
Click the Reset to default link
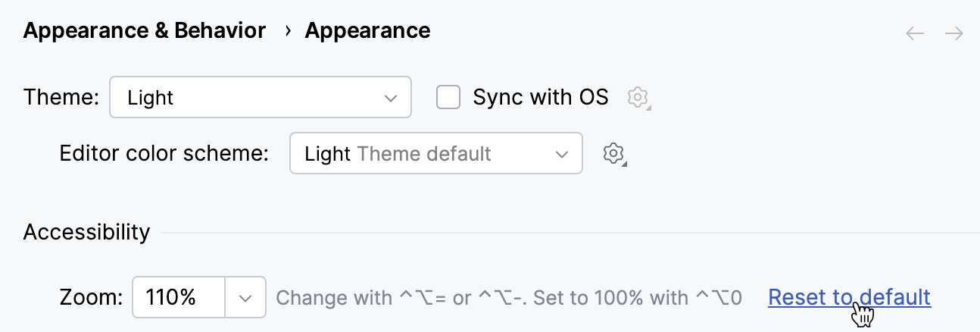tap(848, 297)
